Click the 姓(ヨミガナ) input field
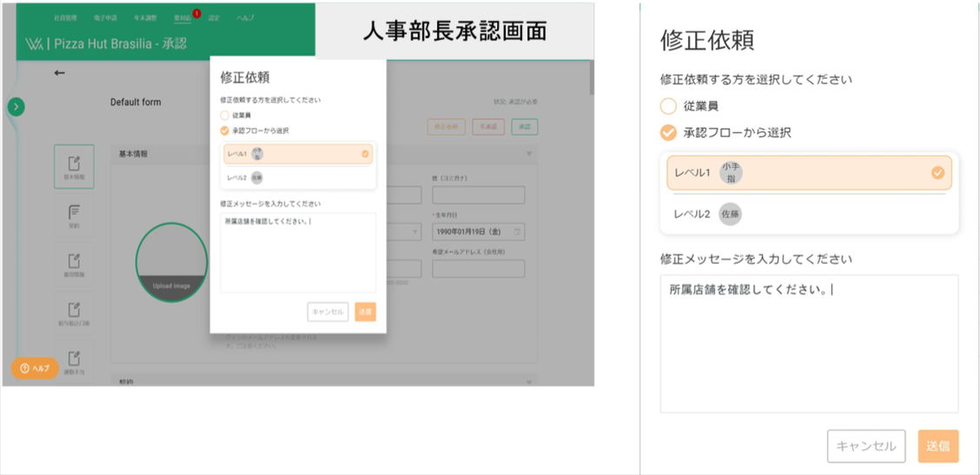This screenshot has height=475, width=980. pos(479,195)
